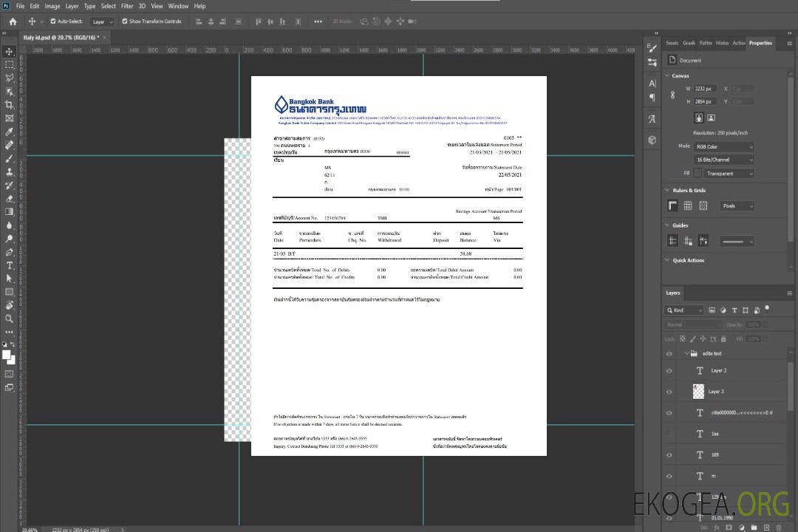This screenshot has width=798, height=532.
Task: Select the Healing Brush tool
Action: 9,145
